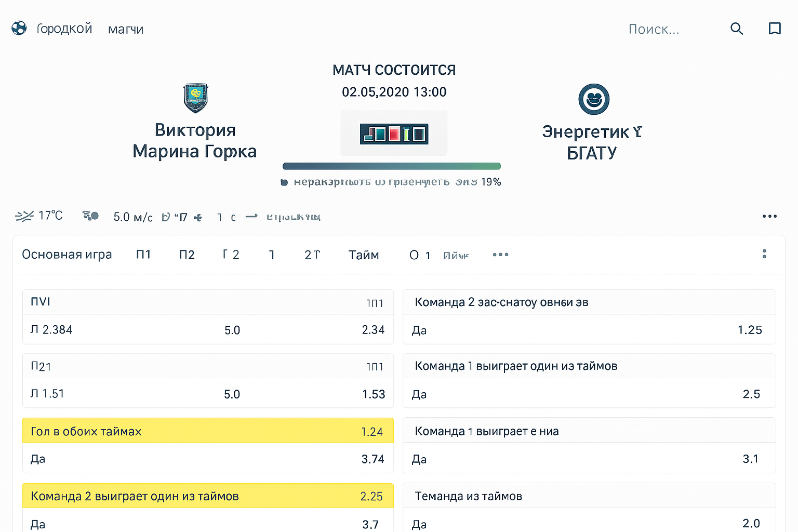Collapse the highlighted Гол в обоих таймах header
The width and height of the screenshot is (798, 532).
208,431
